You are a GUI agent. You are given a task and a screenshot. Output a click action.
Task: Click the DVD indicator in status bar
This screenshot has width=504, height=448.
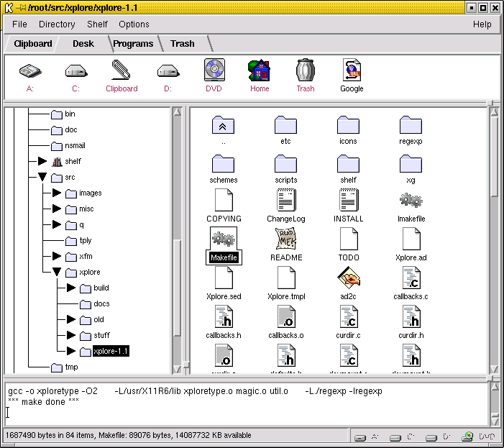(x=479, y=436)
